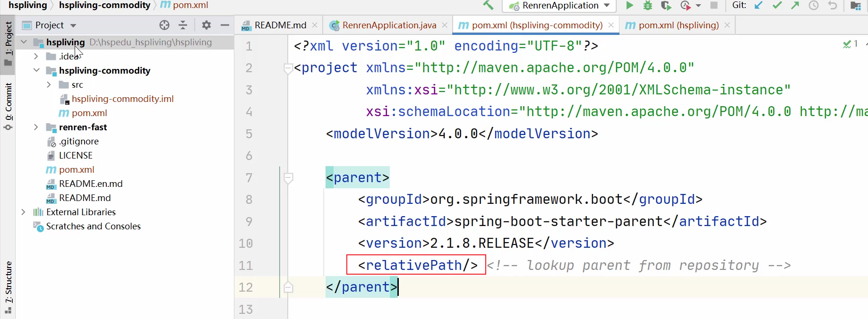Viewport: 868px width, 319px height.
Task: Click hspliving in the navigation breadcrumb
Action: pyautogui.click(x=27, y=5)
